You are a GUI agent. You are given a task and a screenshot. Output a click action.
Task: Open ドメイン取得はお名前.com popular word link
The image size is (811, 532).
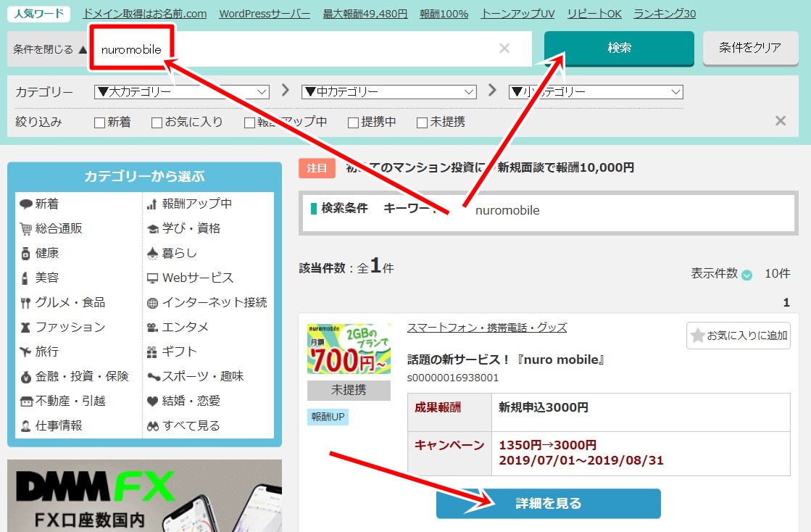(145, 14)
